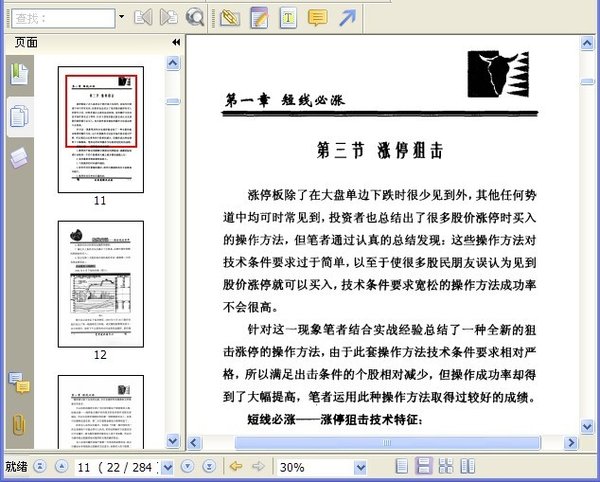This screenshot has width=600, height=482.
Task: Go back to previous view
Action: coord(236,466)
